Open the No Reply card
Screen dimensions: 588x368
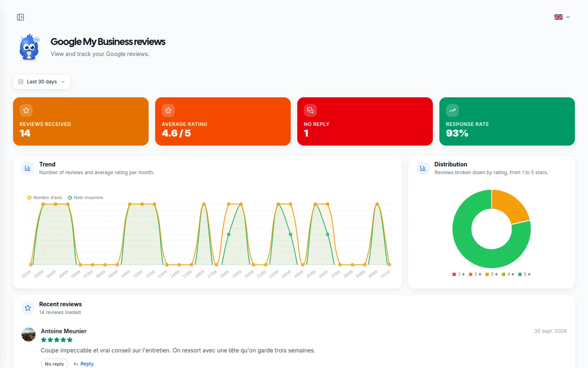(365, 121)
